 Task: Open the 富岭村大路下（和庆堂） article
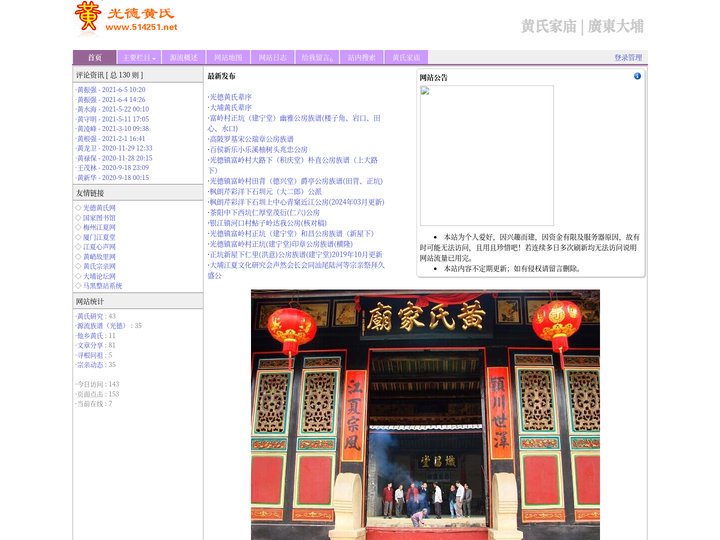point(293,165)
